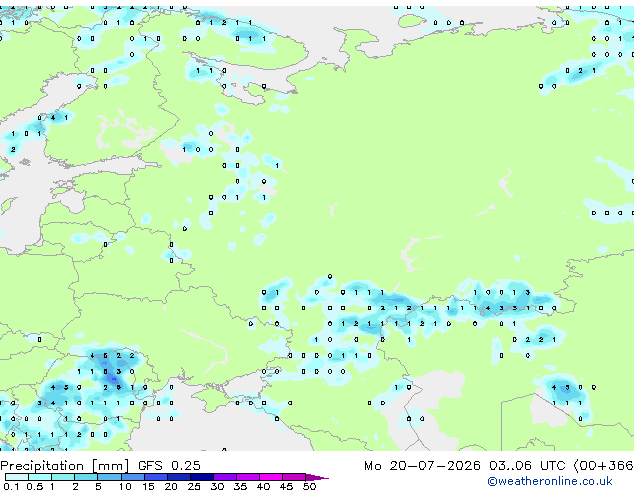This screenshot has width=634, height=490.
Task: Click the 20–25 mm dark blue swatch
Action: point(178,477)
